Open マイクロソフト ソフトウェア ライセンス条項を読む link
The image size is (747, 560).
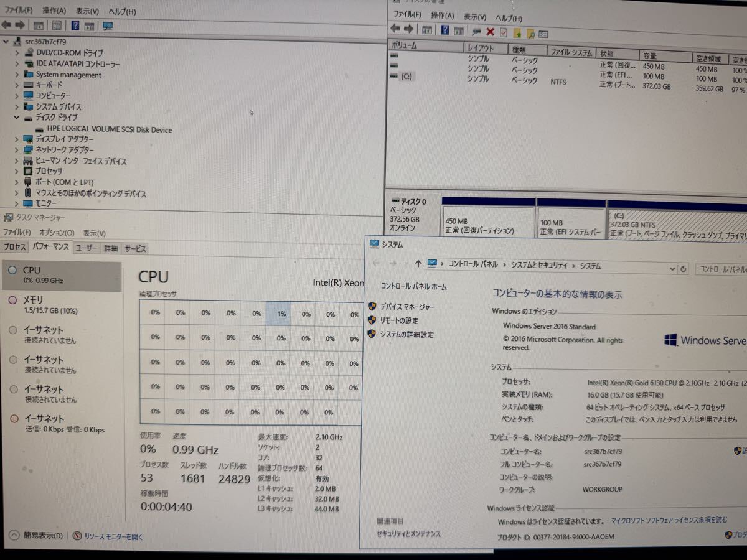669,520
